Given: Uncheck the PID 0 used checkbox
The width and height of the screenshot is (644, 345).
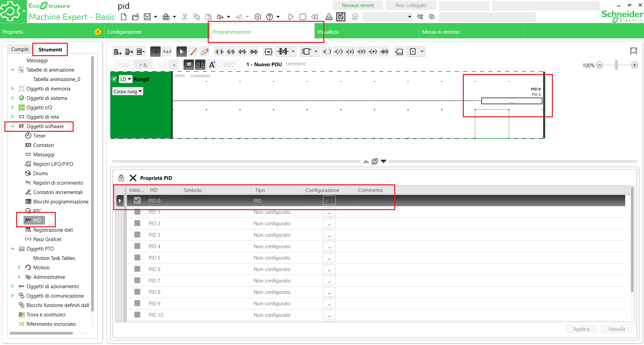Looking at the screenshot, I should coord(137,200).
